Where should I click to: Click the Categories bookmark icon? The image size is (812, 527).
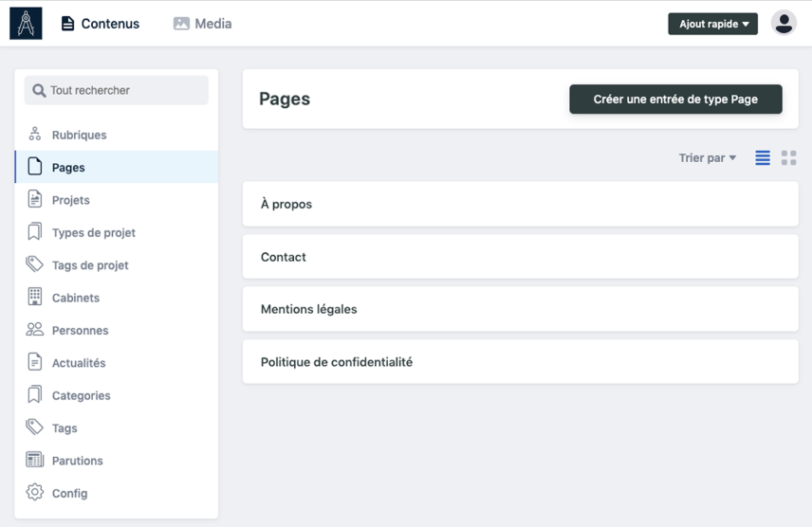click(35, 394)
